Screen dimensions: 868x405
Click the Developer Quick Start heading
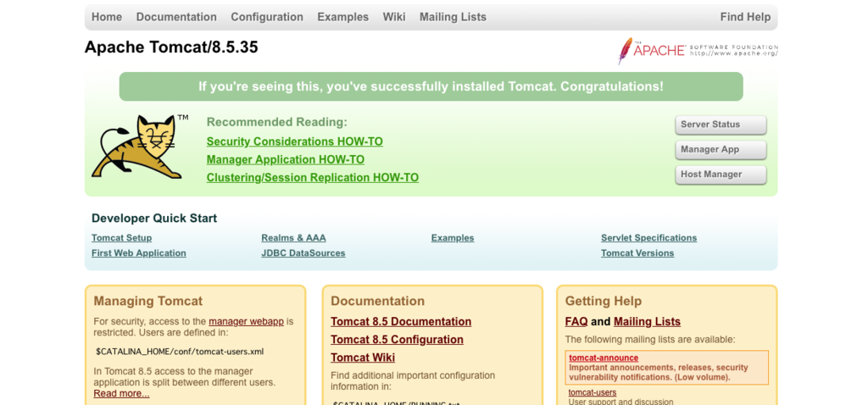[x=154, y=219]
